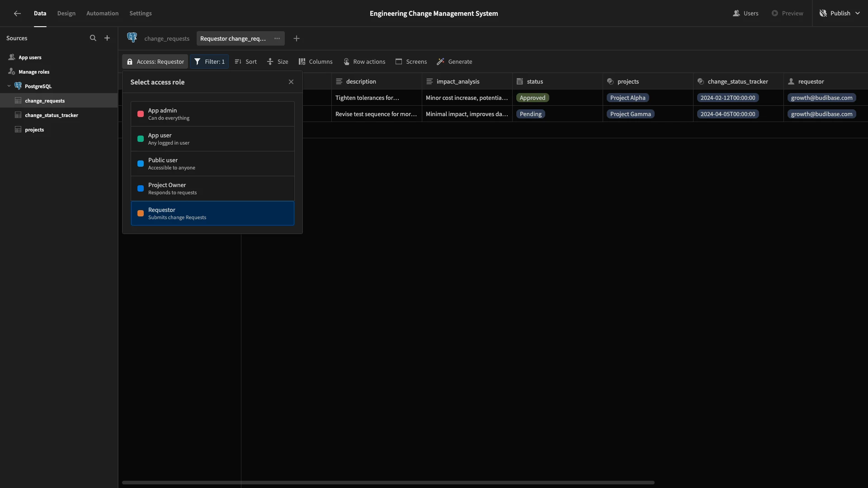Image resolution: width=868 pixels, height=488 pixels.
Task: Collapse the PostgreSQL datasource chevron
Action: 9,86
